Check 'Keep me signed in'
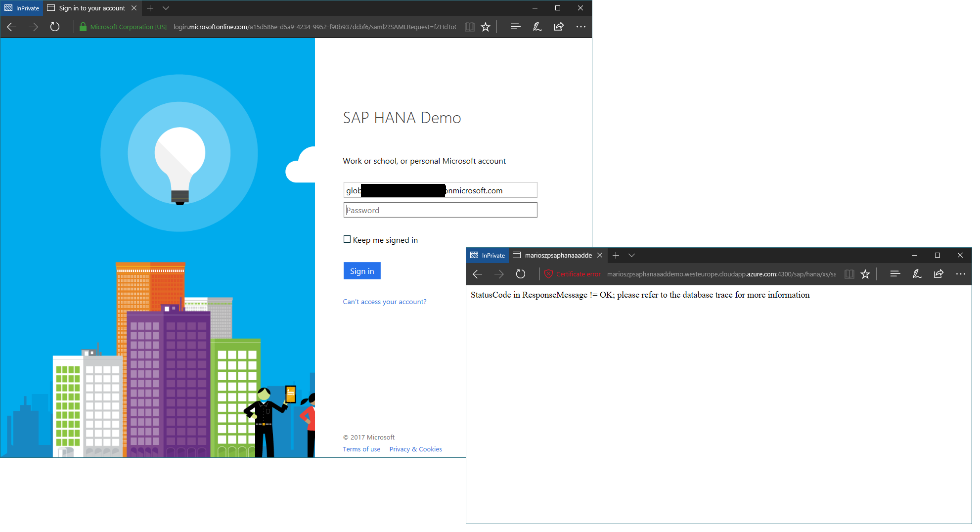The height and width of the screenshot is (532, 980). pyautogui.click(x=347, y=239)
